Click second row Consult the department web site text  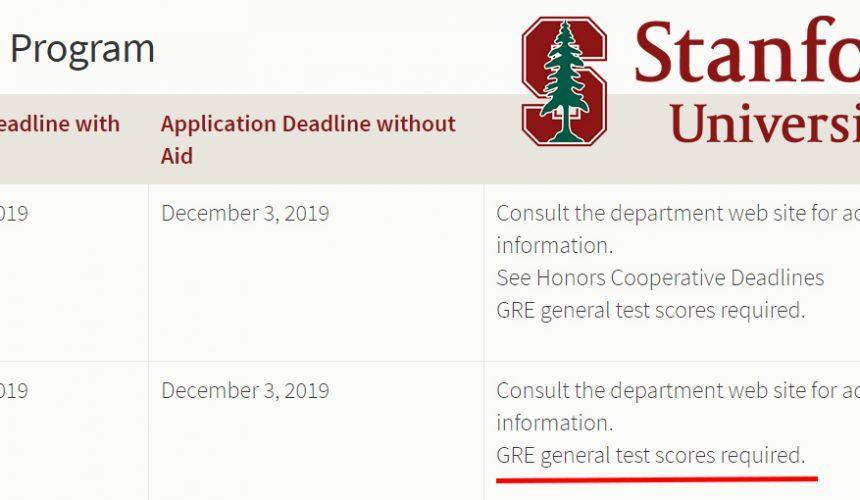coord(678,390)
